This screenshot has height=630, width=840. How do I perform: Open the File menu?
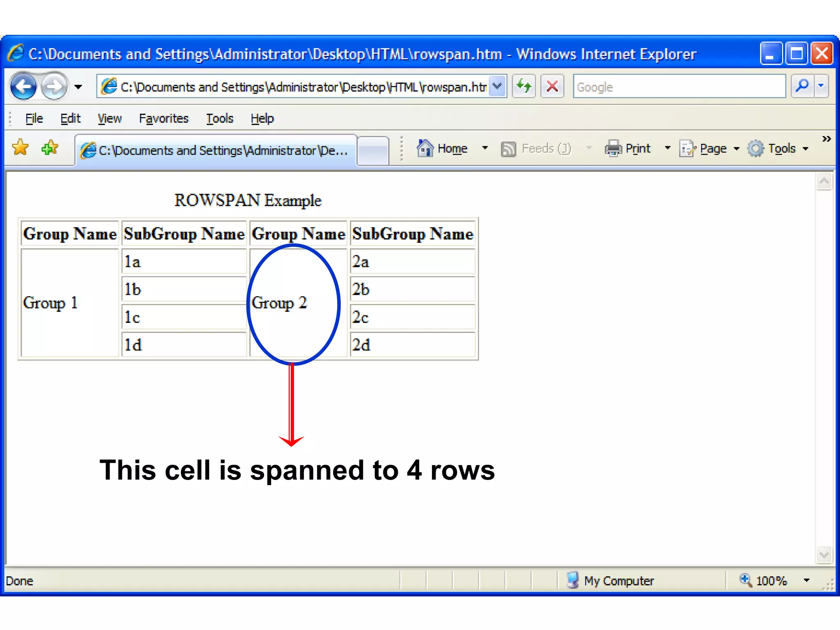34,119
